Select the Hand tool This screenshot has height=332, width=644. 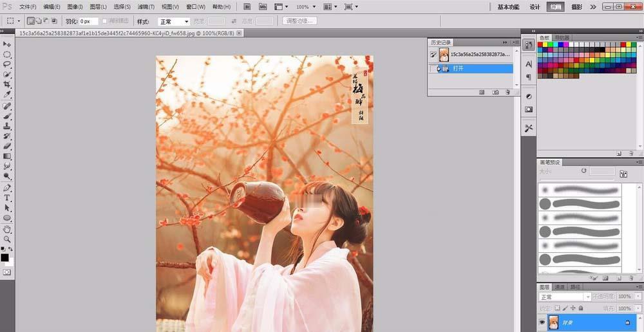coord(8,229)
